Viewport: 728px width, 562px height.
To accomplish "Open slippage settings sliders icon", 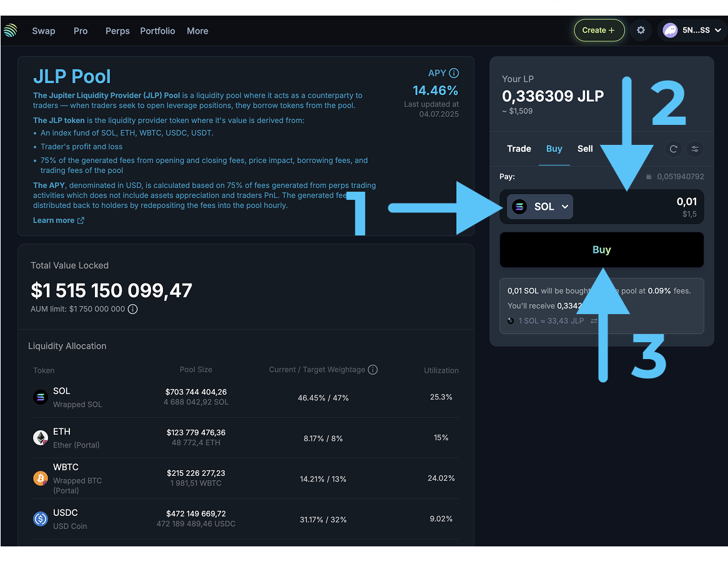I will coord(695,149).
